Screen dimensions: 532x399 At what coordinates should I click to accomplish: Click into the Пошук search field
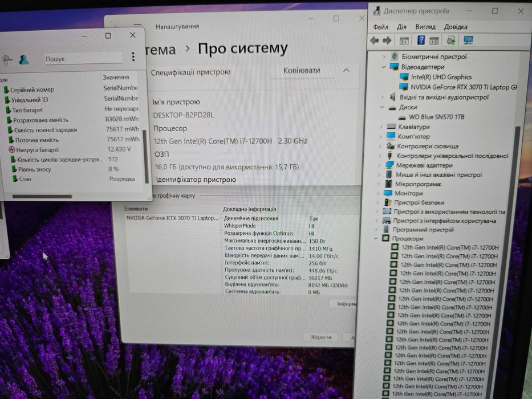83,59
